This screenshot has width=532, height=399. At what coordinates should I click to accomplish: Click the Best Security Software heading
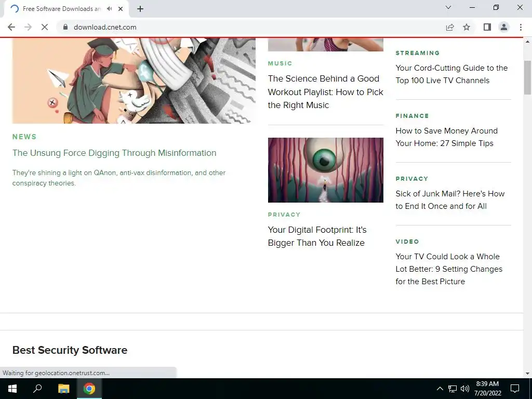pyautogui.click(x=70, y=350)
